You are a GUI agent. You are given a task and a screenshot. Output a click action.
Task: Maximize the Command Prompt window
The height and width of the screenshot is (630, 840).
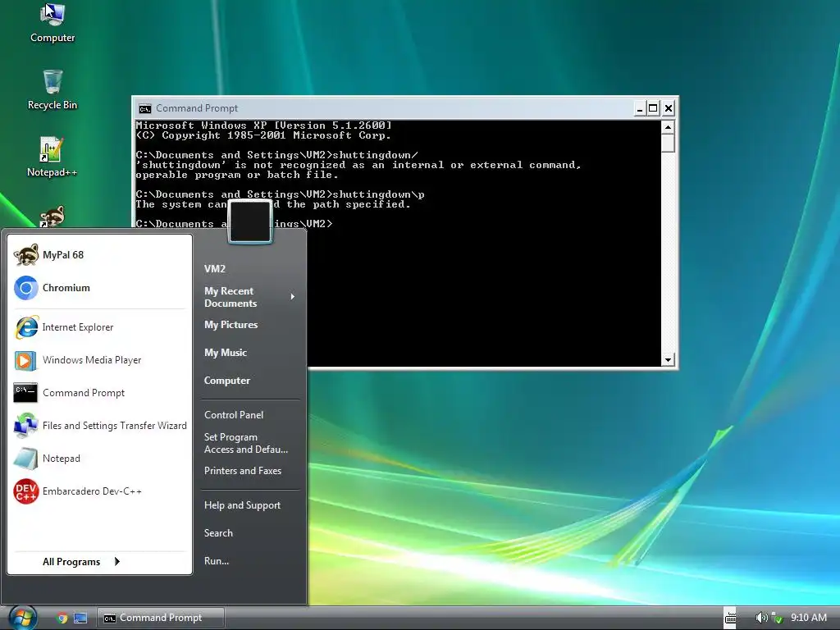[653, 109]
